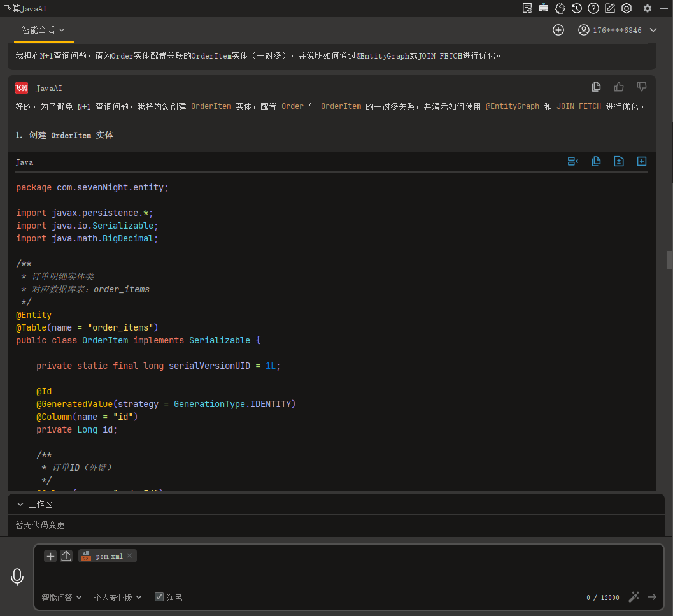Click the '订单ID（外键）' comment line
Image resolution: width=673 pixels, height=616 pixels.
tap(77, 468)
